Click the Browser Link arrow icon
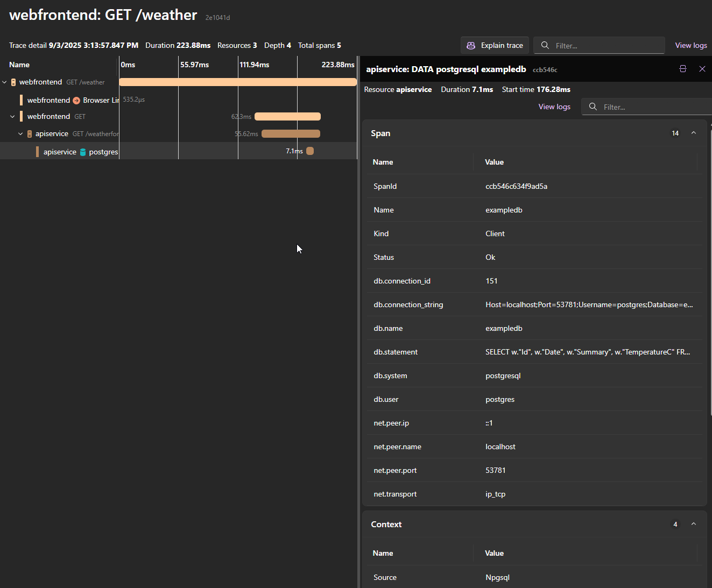Viewport: 712px width, 588px height. tap(77, 100)
